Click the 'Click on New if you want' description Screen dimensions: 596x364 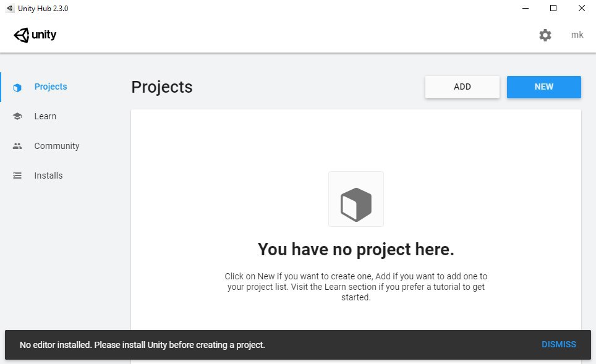tap(355, 287)
